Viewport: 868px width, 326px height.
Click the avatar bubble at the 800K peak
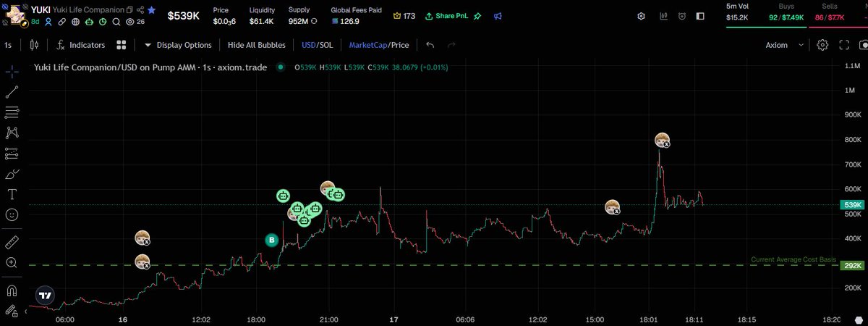tap(662, 141)
